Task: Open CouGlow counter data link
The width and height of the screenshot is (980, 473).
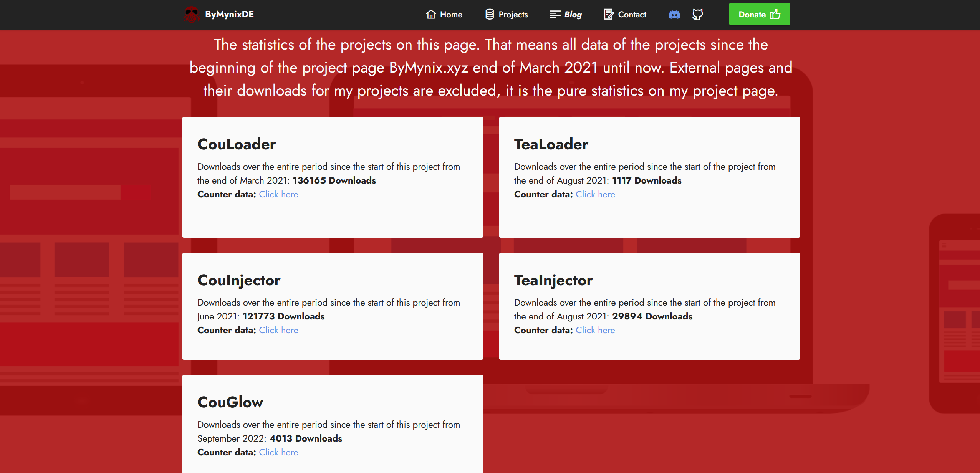Action: click(x=278, y=452)
